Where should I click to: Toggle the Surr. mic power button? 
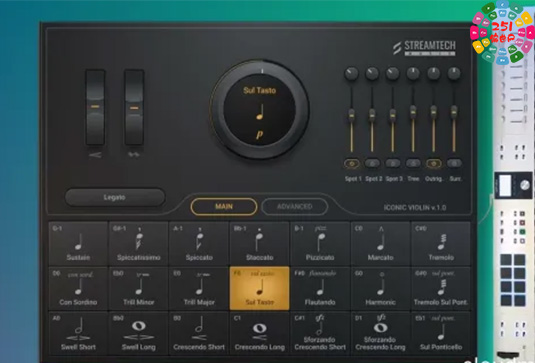click(454, 163)
